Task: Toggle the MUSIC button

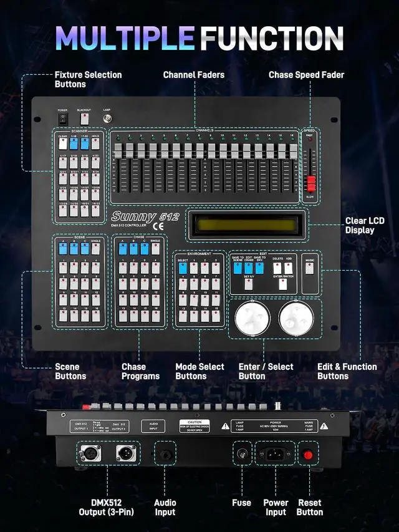Action: coord(309,268)
